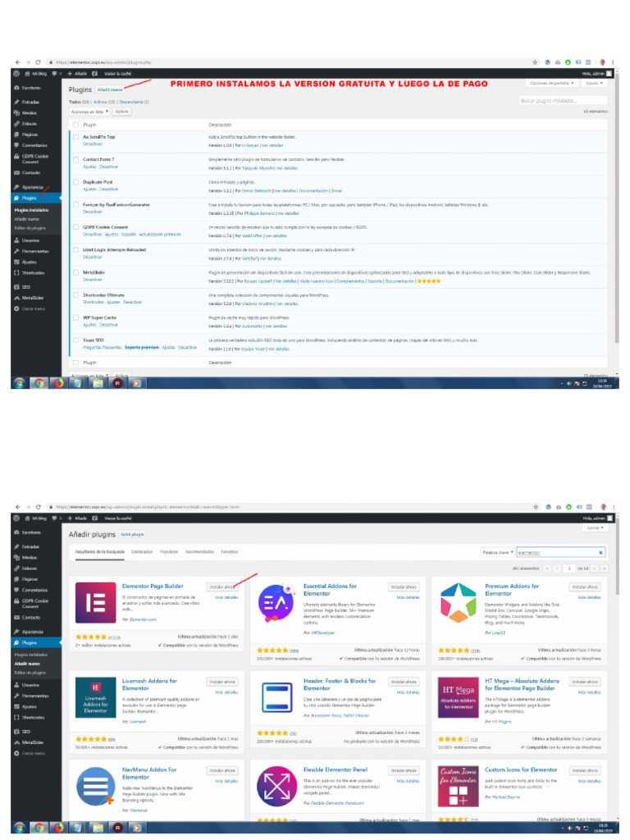
Task: Open Medios icon in Plugins page sidebar
Action: 16,113
